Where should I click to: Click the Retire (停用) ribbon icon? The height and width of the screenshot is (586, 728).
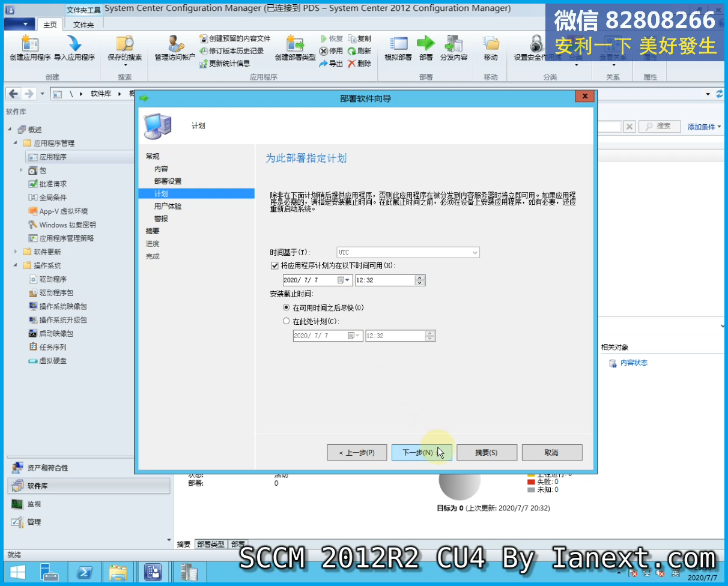pyautogui.click(x=331, y=51)
